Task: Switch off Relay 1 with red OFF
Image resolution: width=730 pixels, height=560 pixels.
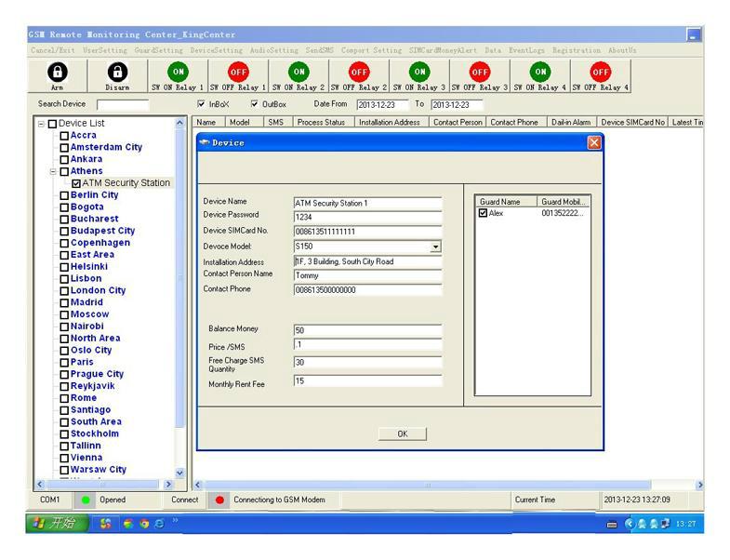Action: click(238, 72)
